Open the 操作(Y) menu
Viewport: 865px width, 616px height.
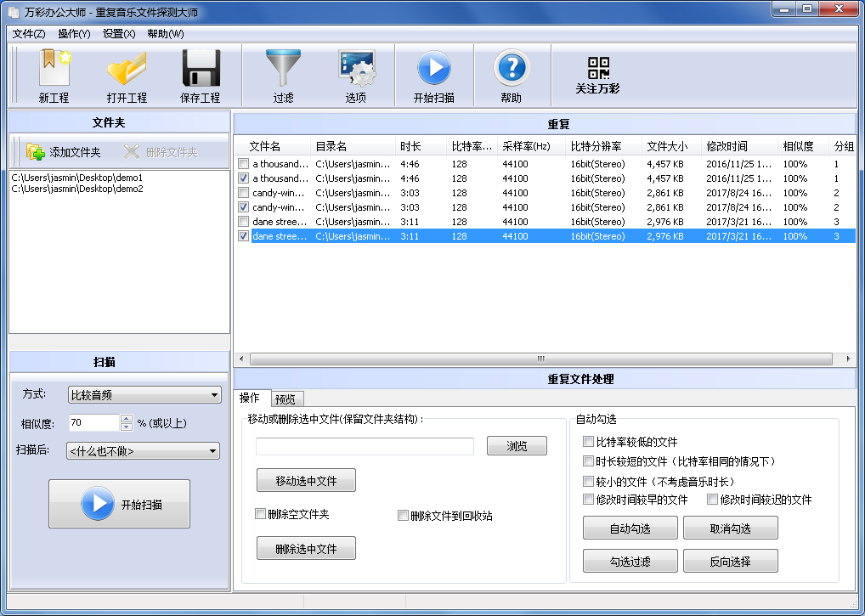click(74, 34)
